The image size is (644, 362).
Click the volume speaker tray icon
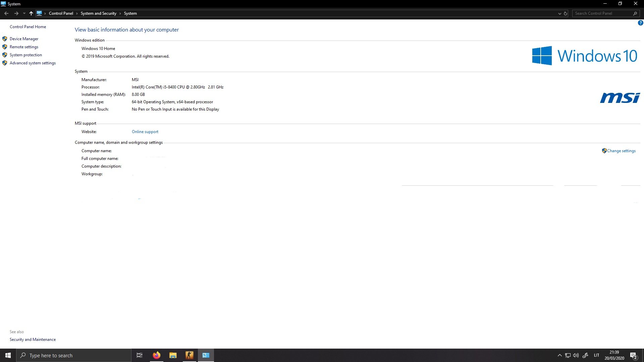[576, 355]
